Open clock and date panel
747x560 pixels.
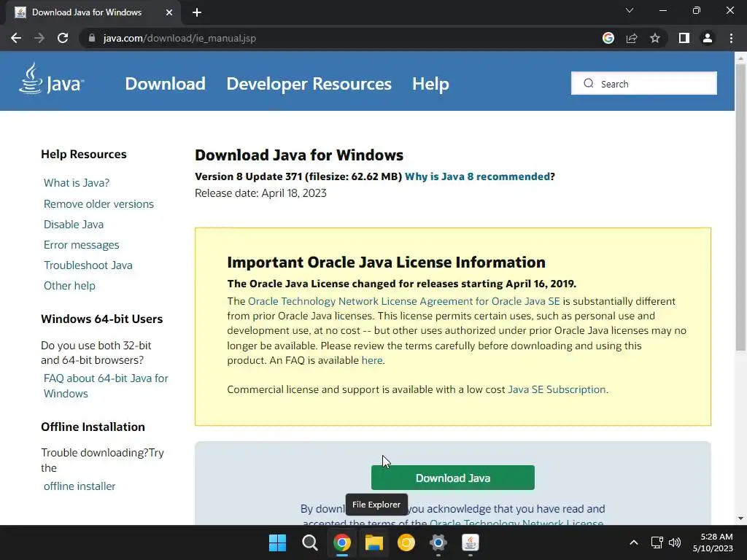[x=713, y=542]
